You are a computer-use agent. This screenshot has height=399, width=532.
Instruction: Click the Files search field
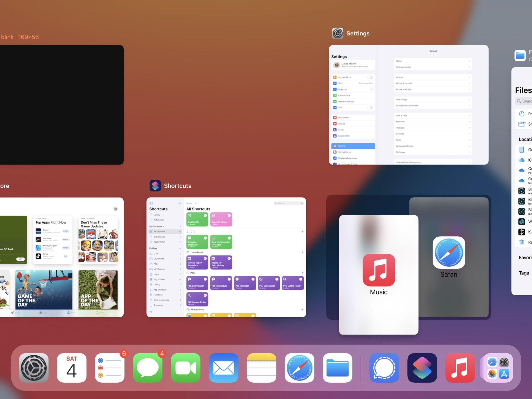click(x=525, y=101)
